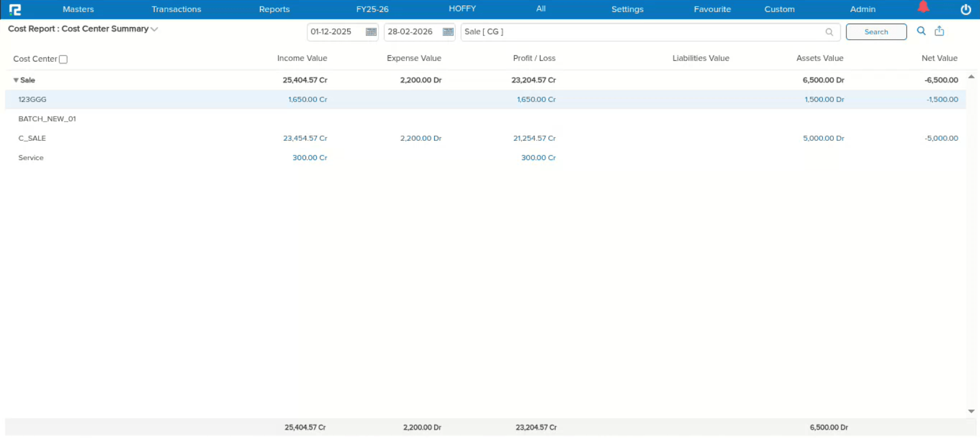Click the Net Value column header

(x=940, y=59)
